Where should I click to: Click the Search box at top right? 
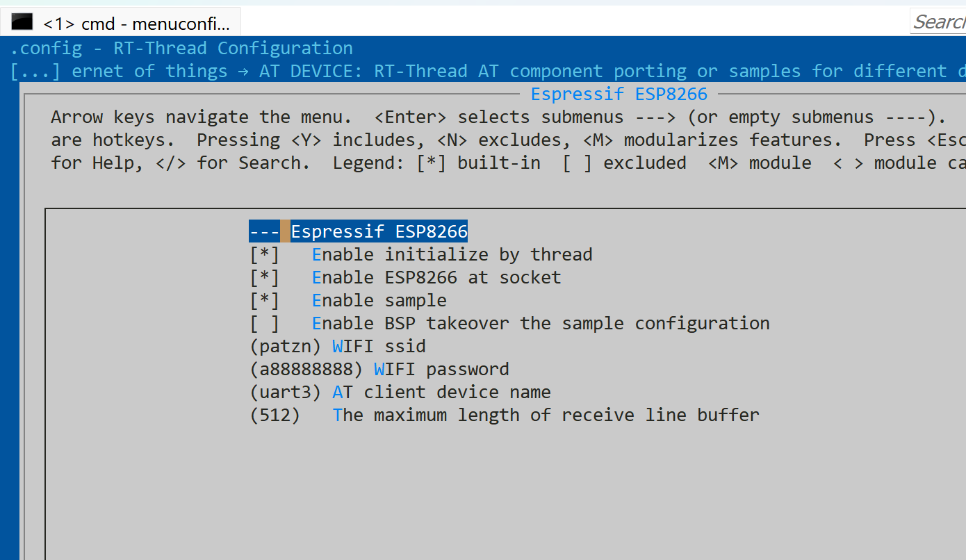tap(938, 22)
